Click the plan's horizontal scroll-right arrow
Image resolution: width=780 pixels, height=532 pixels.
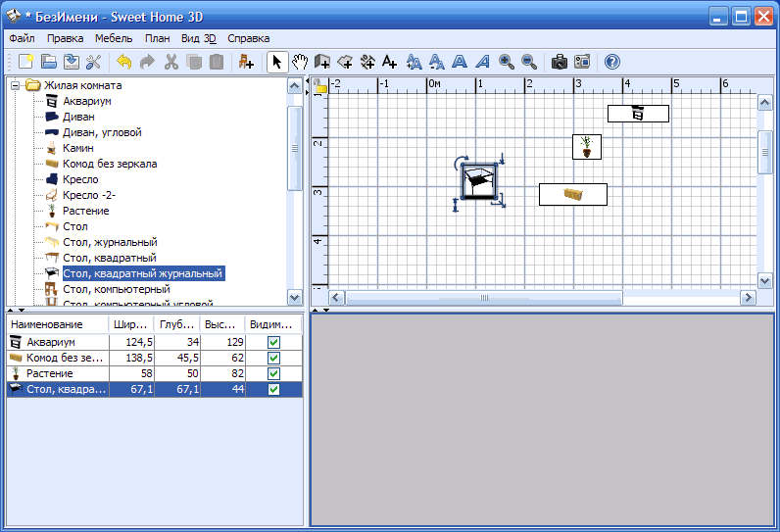pyautogui.click(x=748, y=297)
